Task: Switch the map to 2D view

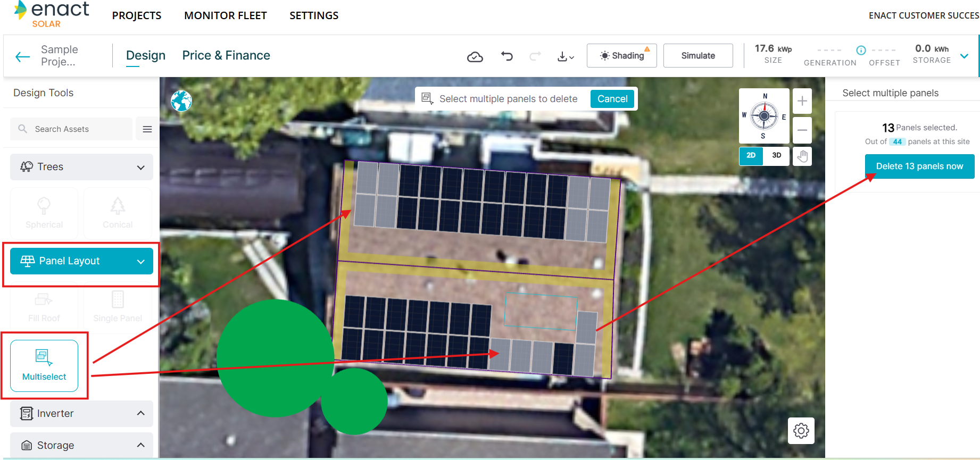Action: click(x=751, y=156)
